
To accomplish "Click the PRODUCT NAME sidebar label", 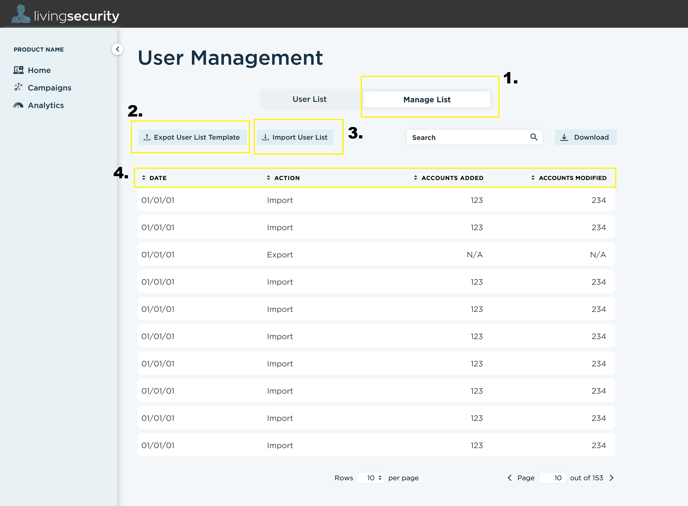I will click(39, 50).
